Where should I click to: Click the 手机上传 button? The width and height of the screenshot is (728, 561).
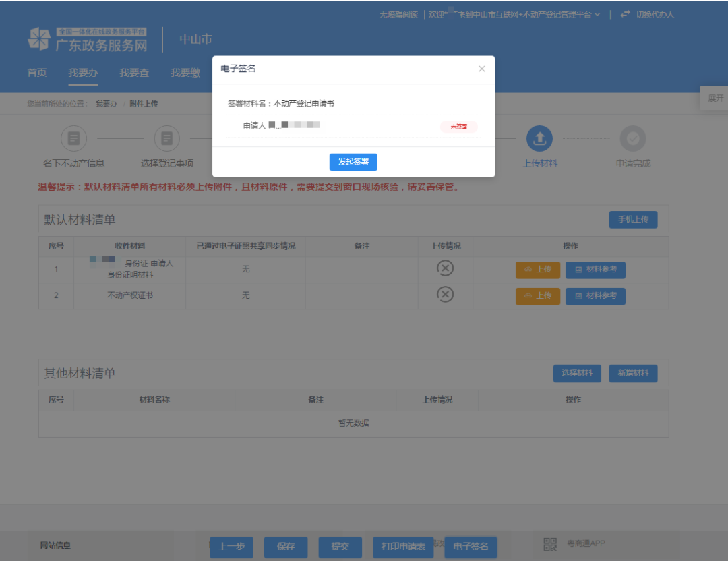632,219
